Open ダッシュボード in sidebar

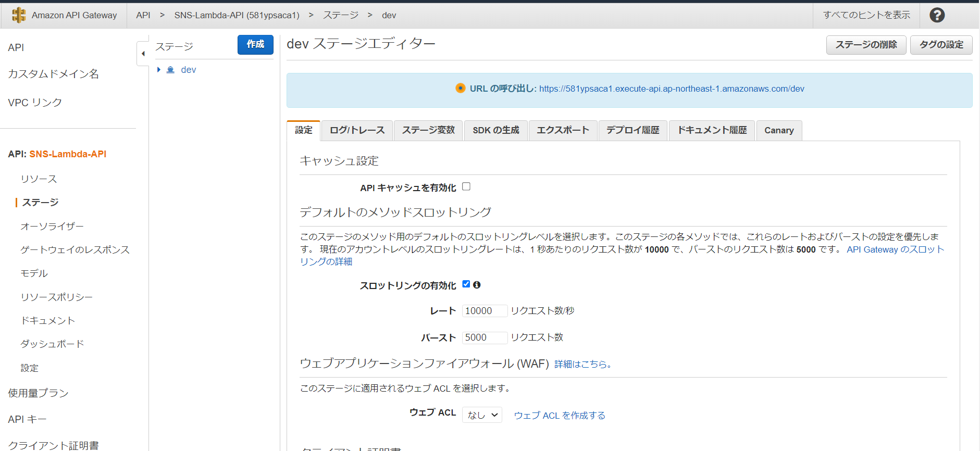[x=52, y=344]
